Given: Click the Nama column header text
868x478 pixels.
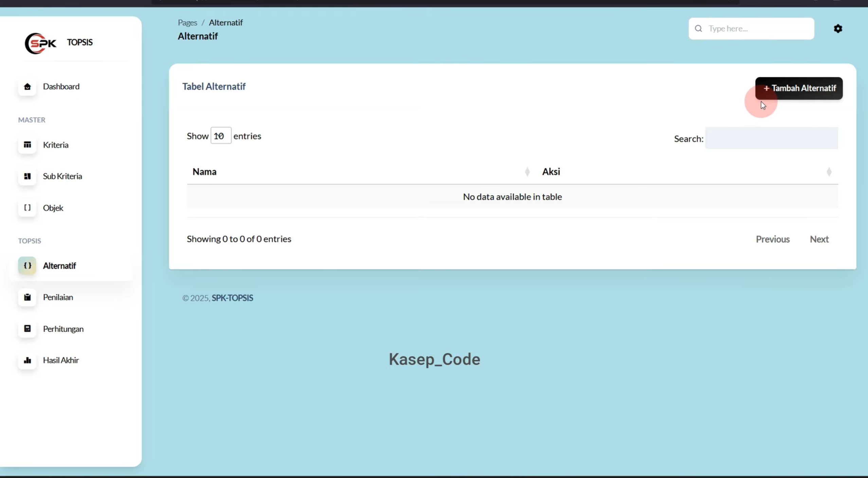Looking at the screenshot, I should 204,172.
